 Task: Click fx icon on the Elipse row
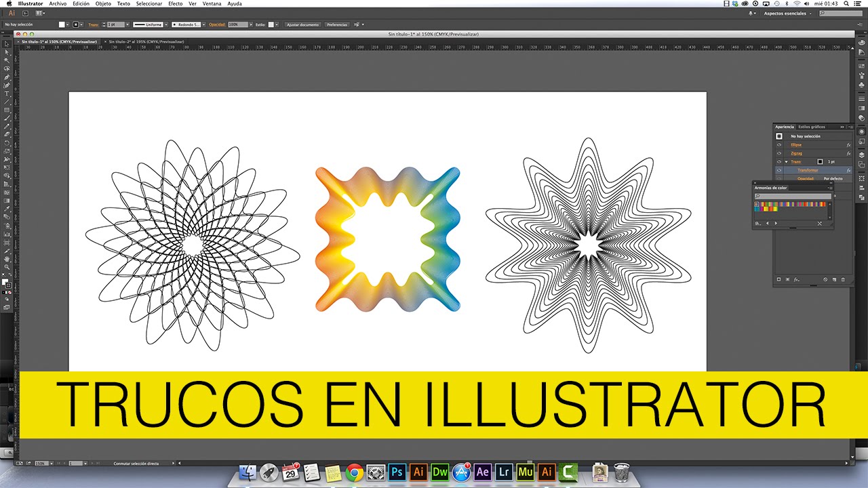[848, 145]
